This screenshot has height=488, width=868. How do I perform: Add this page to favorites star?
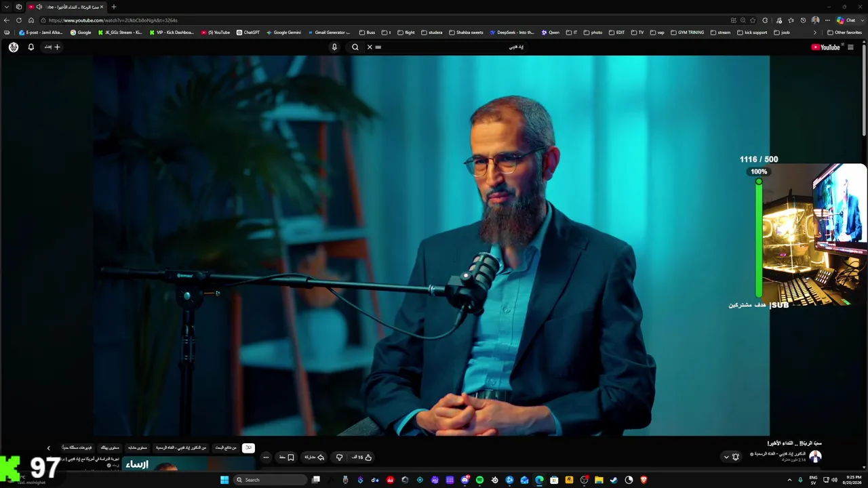click(x=753, y=20)
